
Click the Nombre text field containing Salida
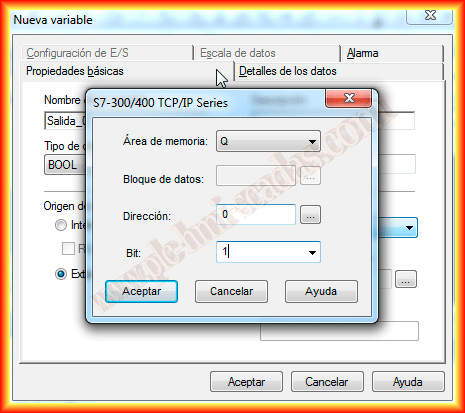coord(65,121)
